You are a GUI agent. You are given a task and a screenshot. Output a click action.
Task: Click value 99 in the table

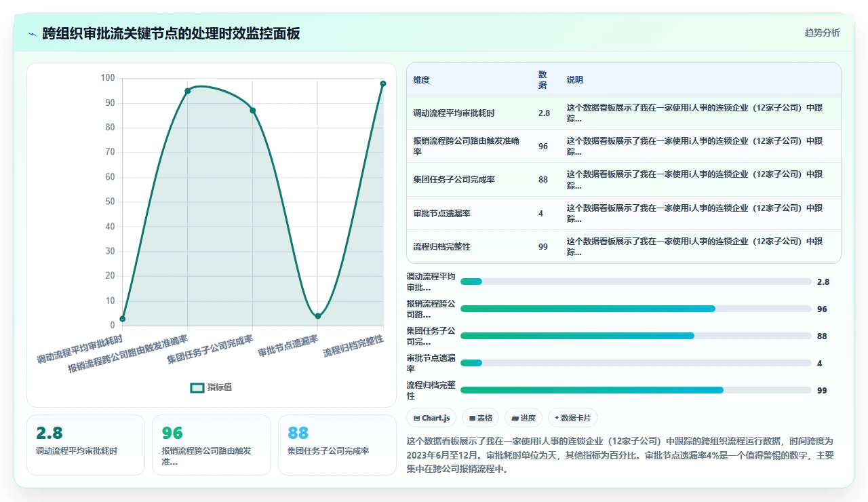543,247
